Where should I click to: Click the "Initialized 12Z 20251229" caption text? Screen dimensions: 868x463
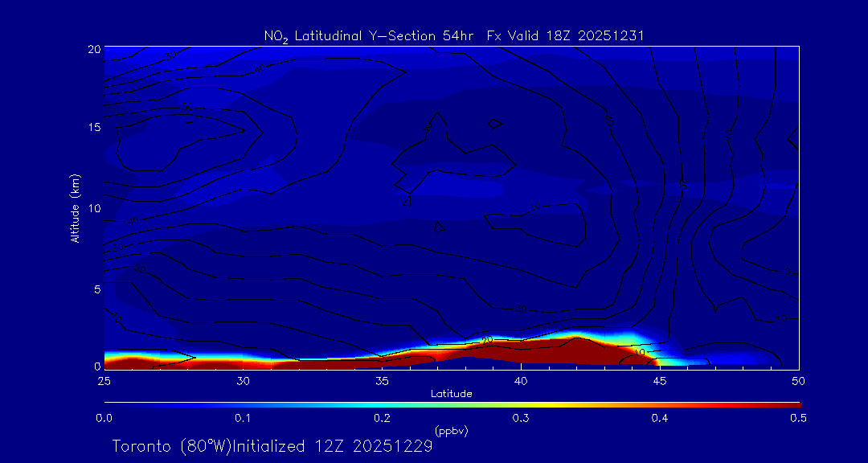[x=331, y=446]
